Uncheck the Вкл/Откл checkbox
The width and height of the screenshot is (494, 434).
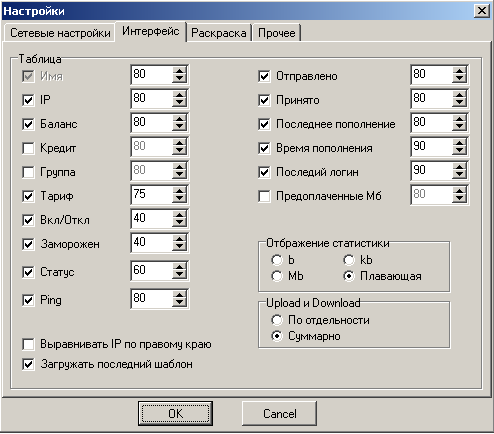[28, 220]
